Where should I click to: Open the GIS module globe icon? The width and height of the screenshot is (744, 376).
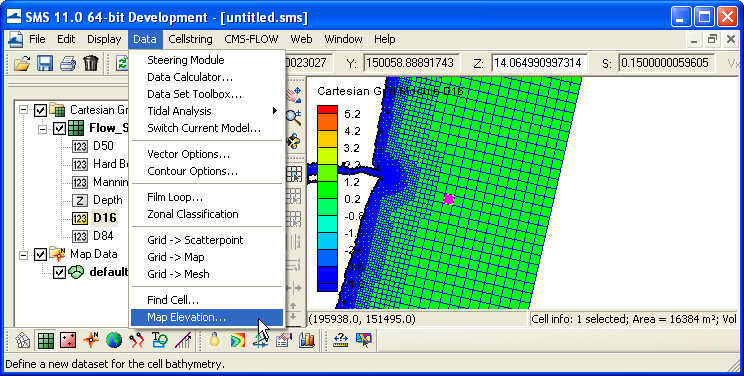point(114,340)
